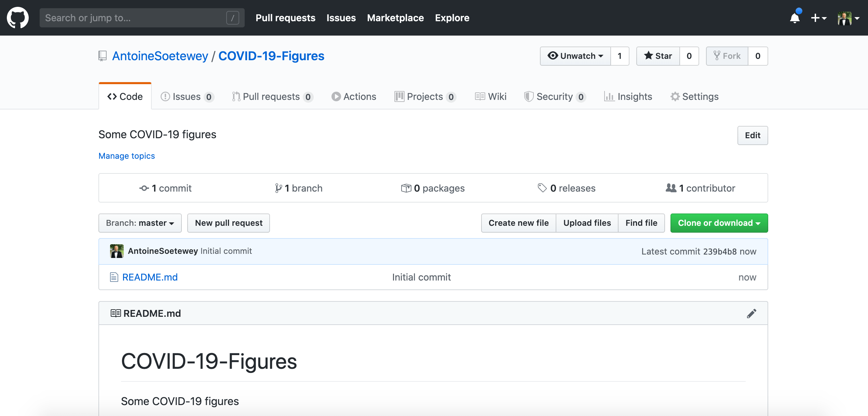This screenshot has height=416, width=868.
Task: Select the Code tab
Action: coord(124,96)
